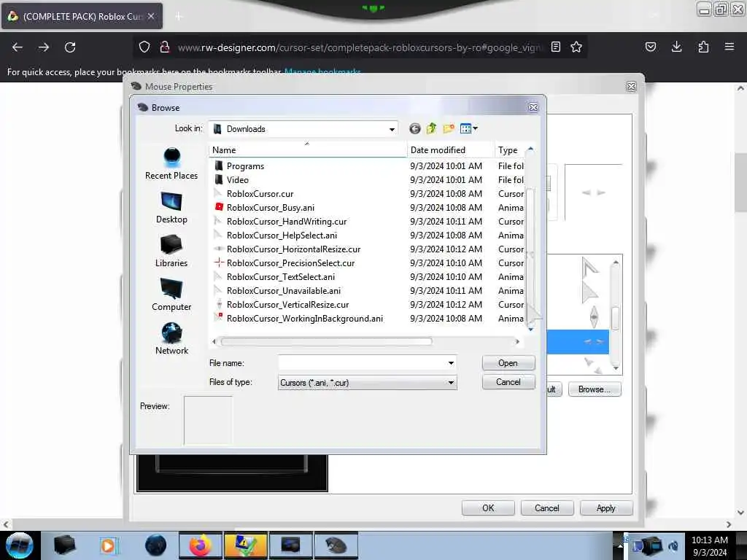The width and height of the screenshot is (747, 560).
Task: Open Firefox downloads panel
Action: 676,47
